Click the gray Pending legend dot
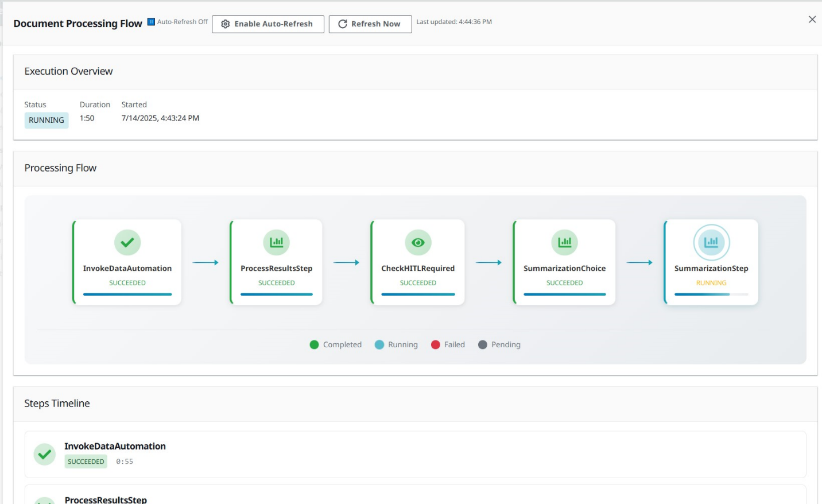This screenshot has width=822, height=504. pos(483,344)
